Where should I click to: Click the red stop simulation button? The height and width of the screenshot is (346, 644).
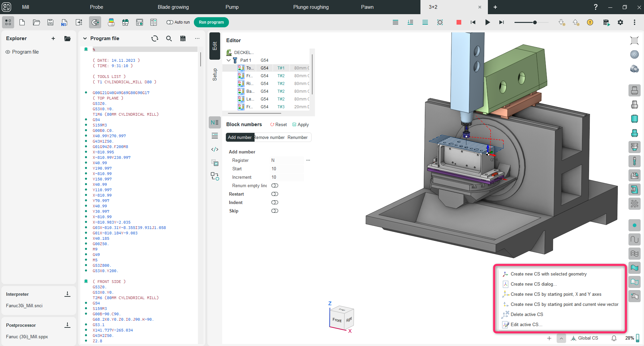[x=459, y=22]
